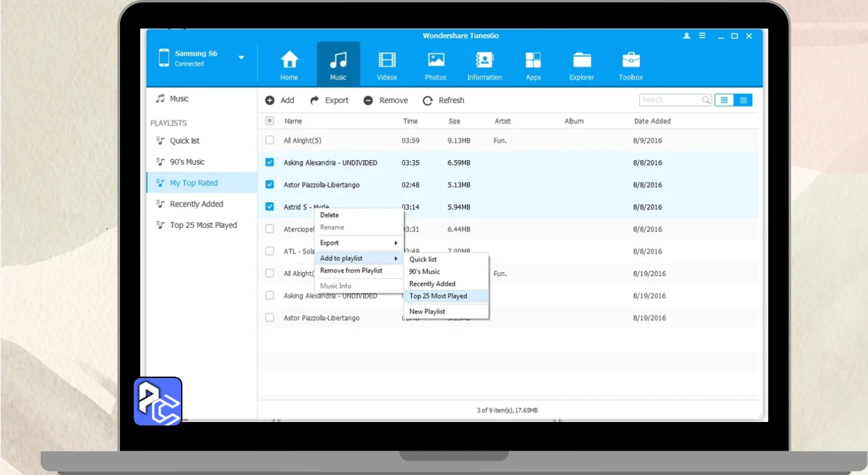This screenshot has width=868, height=475.
Task: Expand the Samsung S6 device dropdown
Action: coord(241,58)
